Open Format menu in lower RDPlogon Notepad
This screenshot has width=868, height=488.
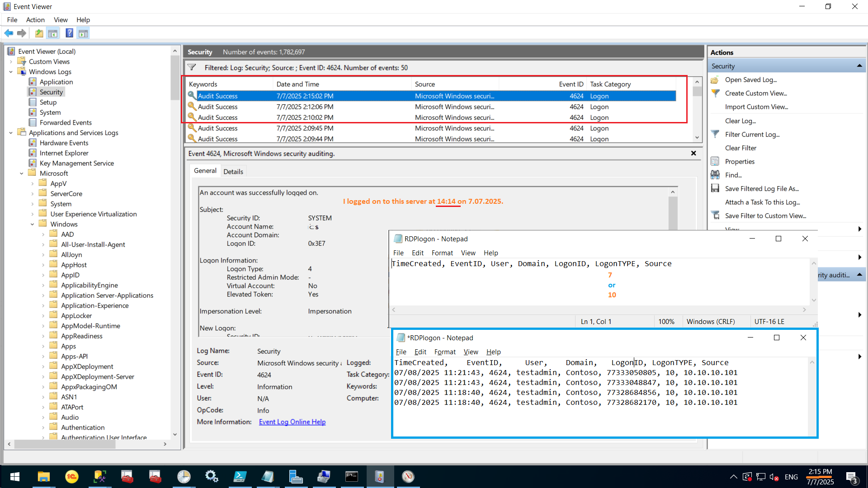tap(445, 352)
